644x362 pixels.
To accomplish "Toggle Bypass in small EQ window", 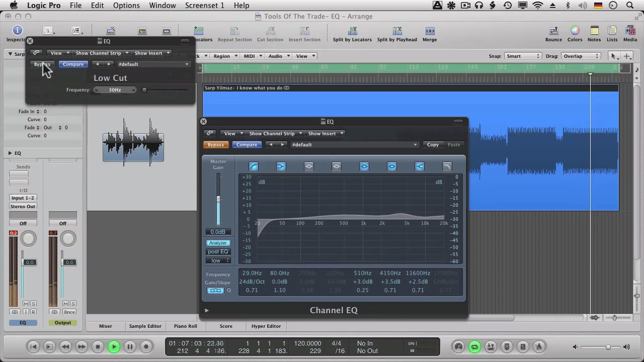I will pos(42,64).
